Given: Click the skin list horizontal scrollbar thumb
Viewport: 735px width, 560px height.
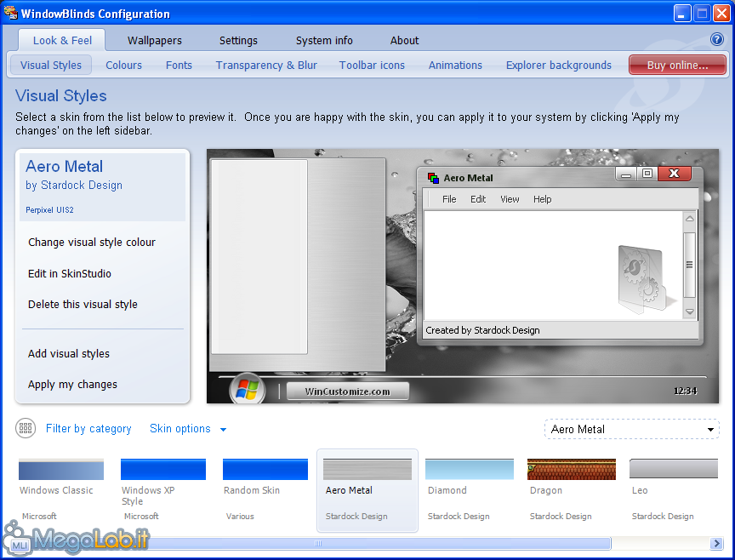Looking at the screenshot, I should click(319, 543).
